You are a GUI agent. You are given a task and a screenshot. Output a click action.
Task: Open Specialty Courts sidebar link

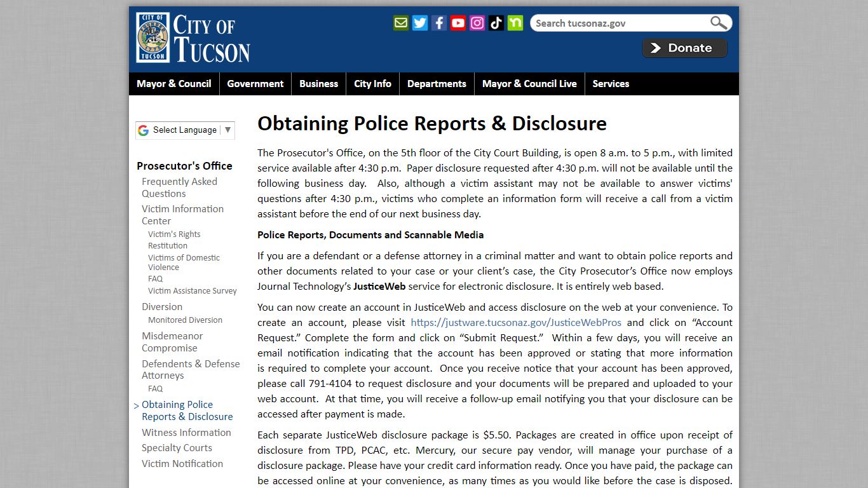tap(177, 448)
